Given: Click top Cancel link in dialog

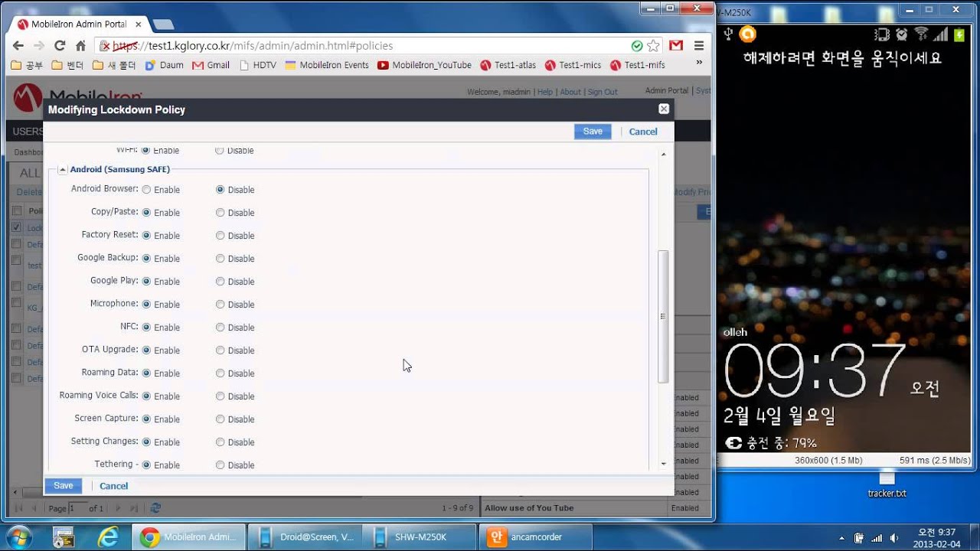Looking at the screenshot, I should coord(643,132).
